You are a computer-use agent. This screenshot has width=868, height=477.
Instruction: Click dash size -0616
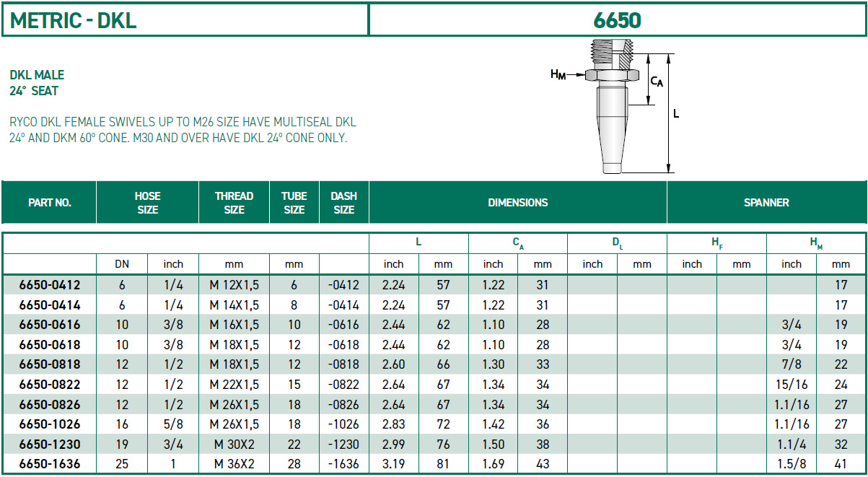(x=343, y=325)
